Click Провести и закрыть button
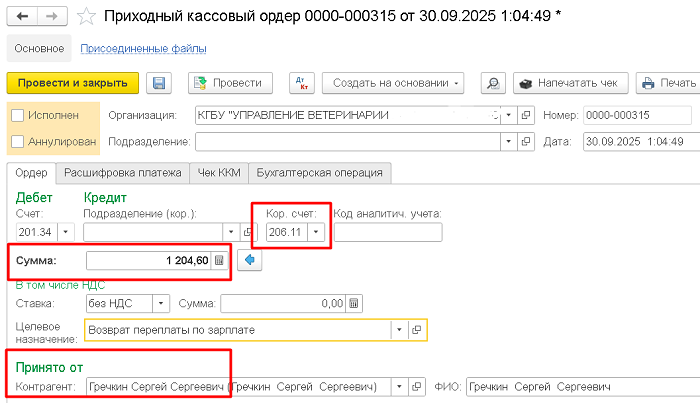This screenshot has height=403, width=700. [x=73, y=83]
